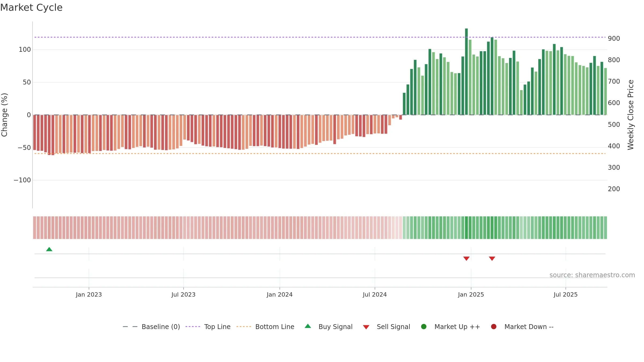Click the Jul 2023 x-axis label
The image size is (644, 362).
click(184, 295)
